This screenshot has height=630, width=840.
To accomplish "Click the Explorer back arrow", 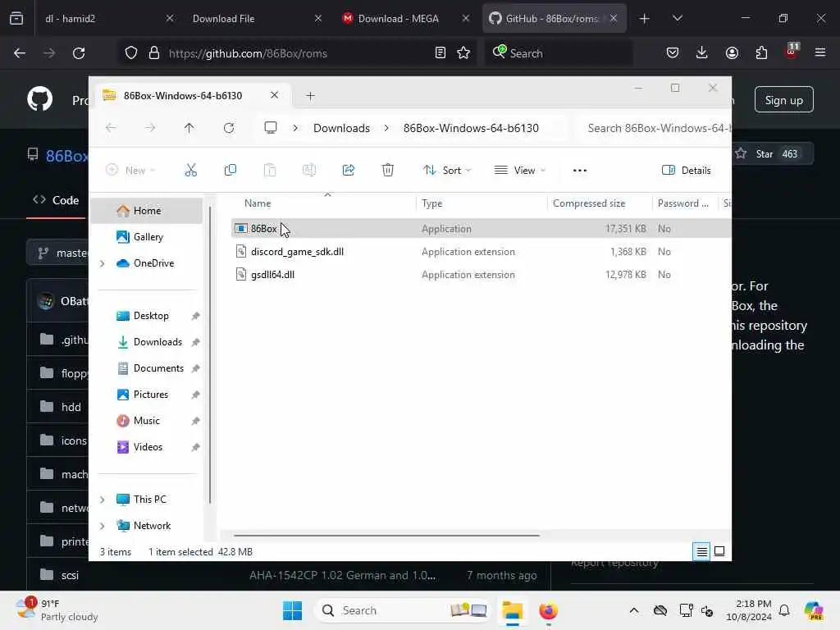I will [111, 128].
